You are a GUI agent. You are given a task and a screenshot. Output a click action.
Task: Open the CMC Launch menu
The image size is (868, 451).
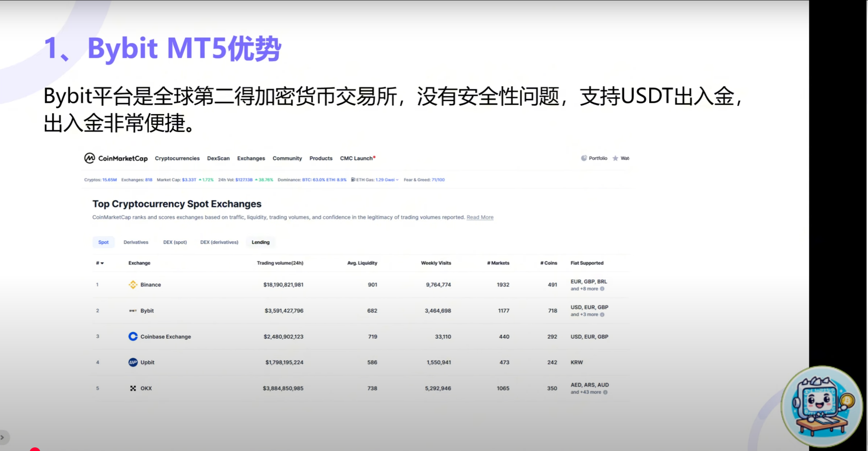tap(357, 158)
